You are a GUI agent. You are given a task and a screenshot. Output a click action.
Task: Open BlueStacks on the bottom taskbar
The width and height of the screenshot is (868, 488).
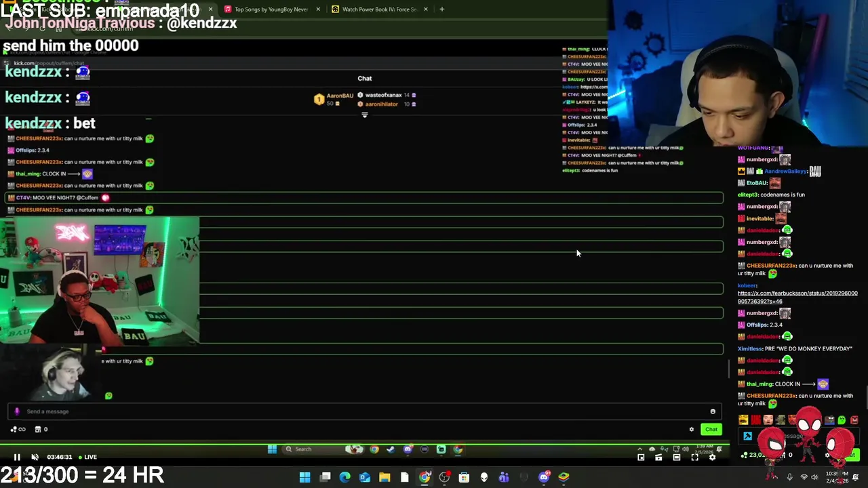[x=564, y=477]
